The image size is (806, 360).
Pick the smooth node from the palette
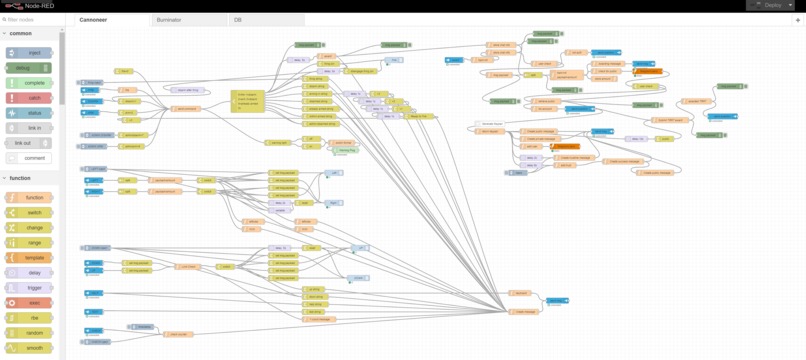click(x=29, y=348)
